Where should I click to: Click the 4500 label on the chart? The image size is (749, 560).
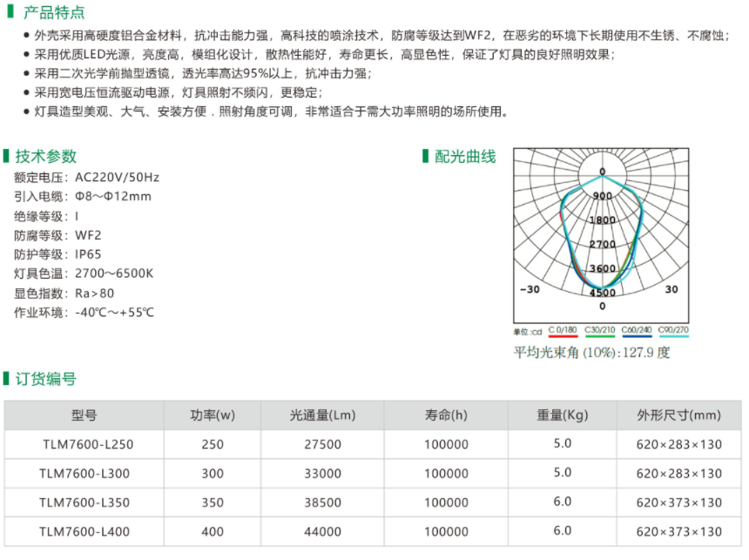click(x=602, y=293)
